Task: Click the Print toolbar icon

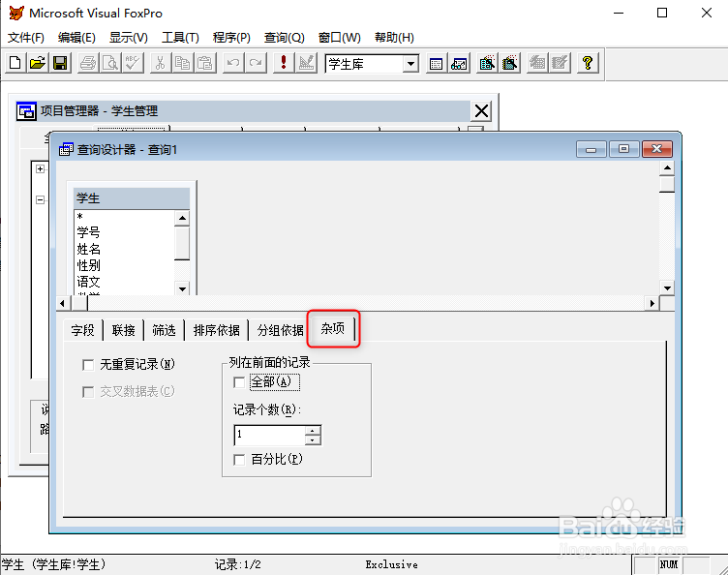Action: pyautogui.click(x=87, y=63)
